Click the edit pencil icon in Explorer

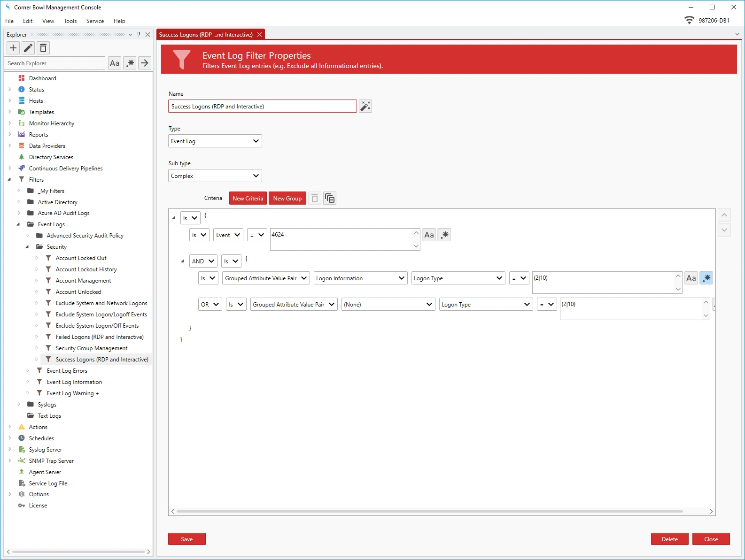(28, 48)
